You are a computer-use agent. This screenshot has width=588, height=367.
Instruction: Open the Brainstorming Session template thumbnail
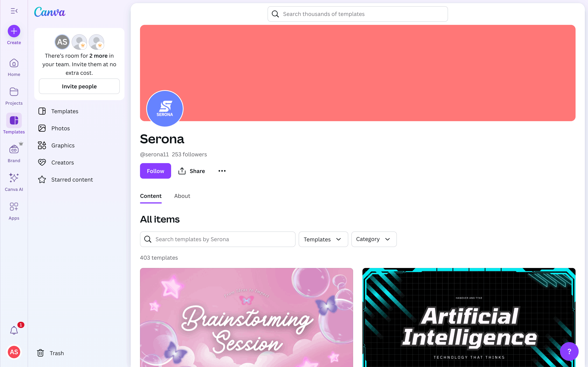pos(246,317)
